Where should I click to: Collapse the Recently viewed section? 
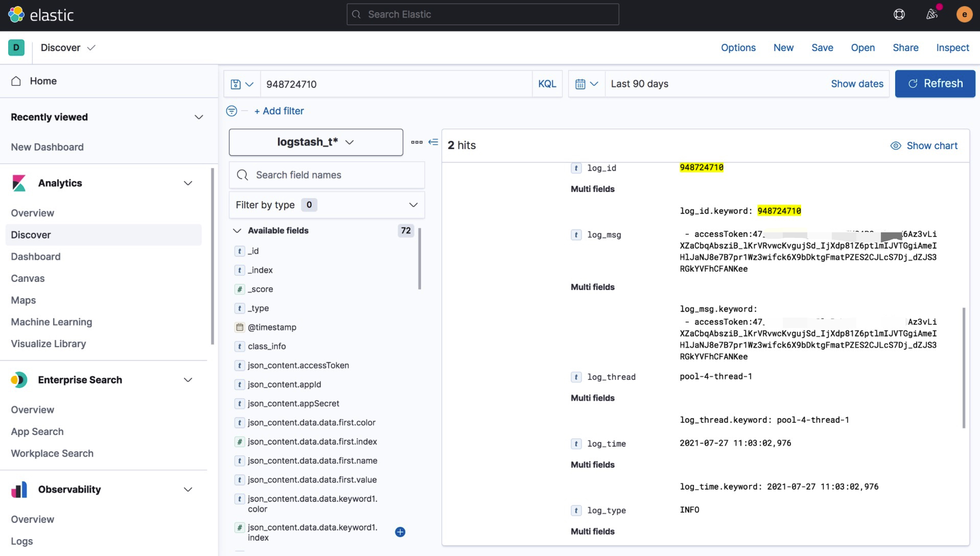point(199,117)
